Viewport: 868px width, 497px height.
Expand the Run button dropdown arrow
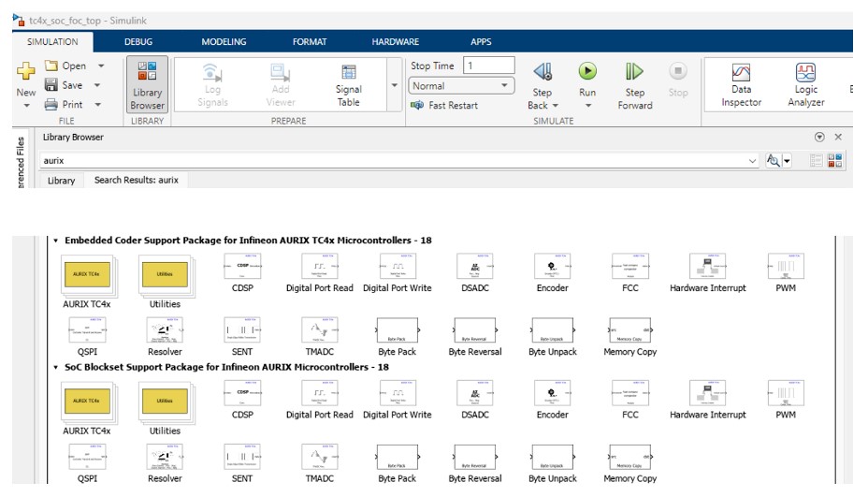(x=588, y=105)
